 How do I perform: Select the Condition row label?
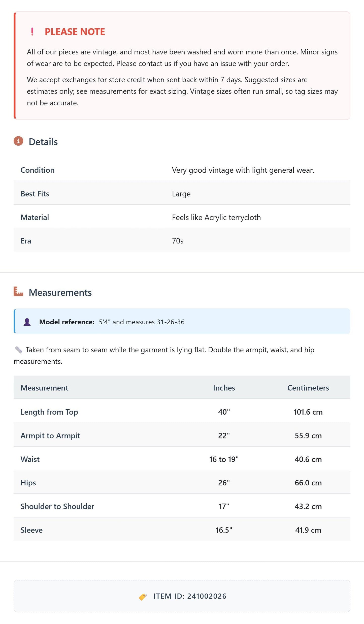tap(38, 170)
